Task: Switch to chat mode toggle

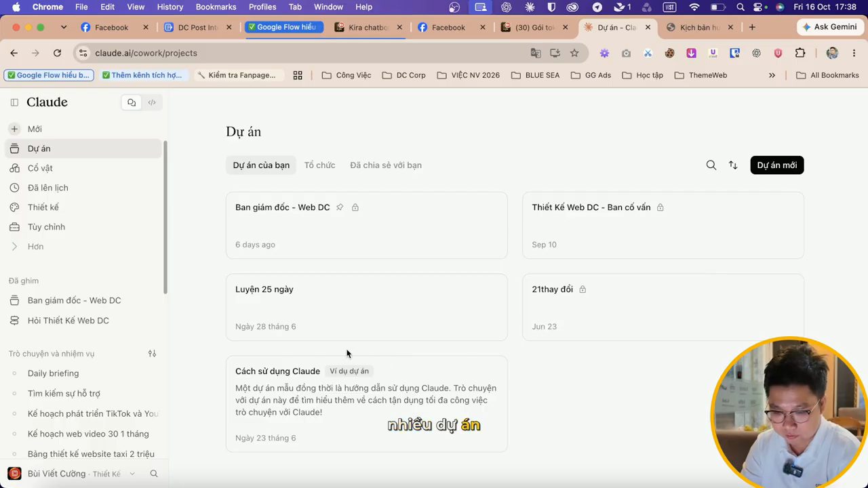Action: [x=132, y=102]
